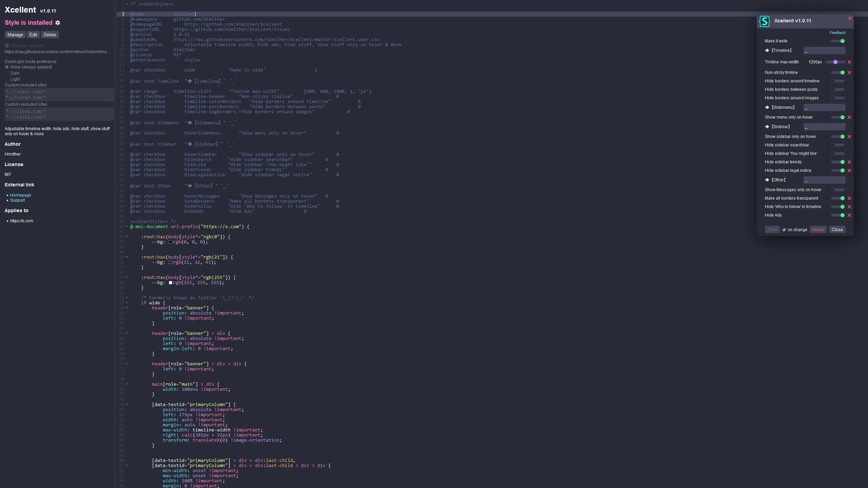Select the Dark mode radio button
This screenshot has width=868, height=488.
tap(7, 73)
